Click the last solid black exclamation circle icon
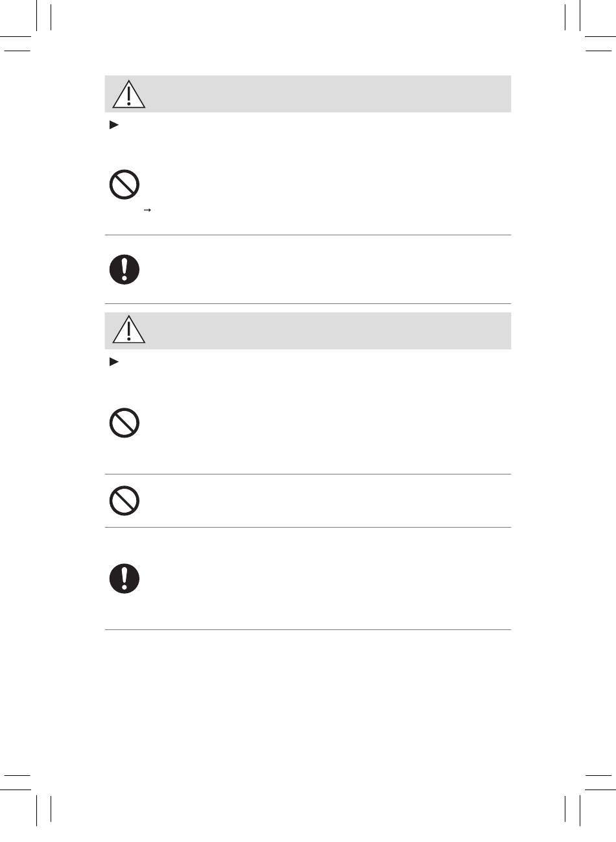 [x=124, y=578]
